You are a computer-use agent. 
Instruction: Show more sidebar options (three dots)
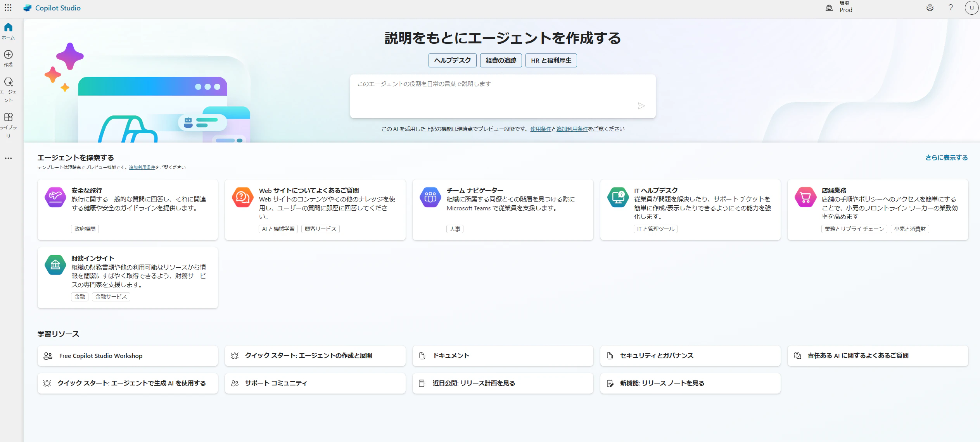8,158
